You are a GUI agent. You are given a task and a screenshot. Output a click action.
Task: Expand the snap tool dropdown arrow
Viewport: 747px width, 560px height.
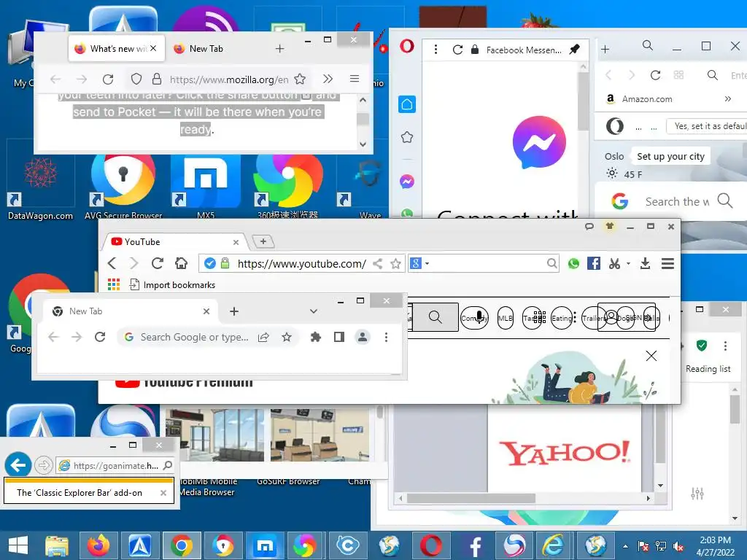pyautogui.click(x=628, y=263)
